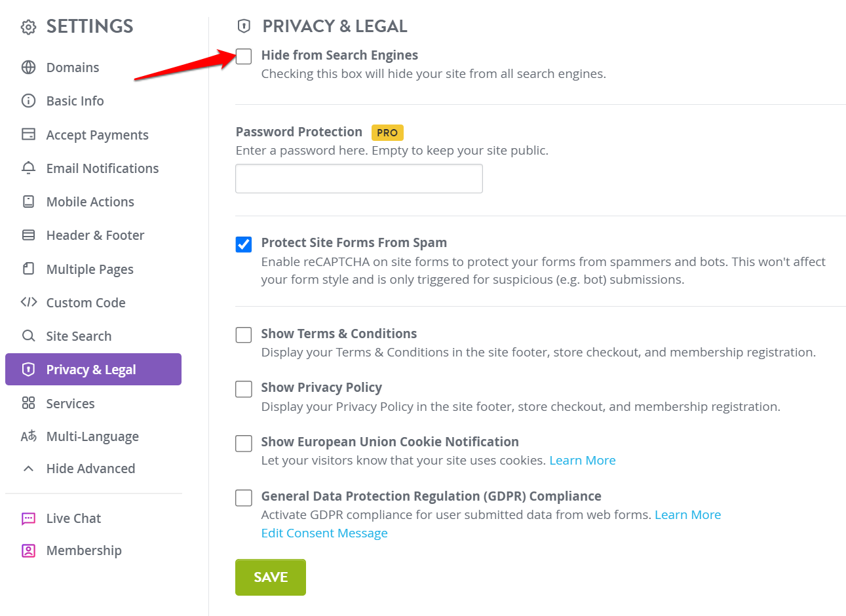Open the Multi-Language settings section
Screen dimensions: 846x616
click(x=93, y=436)
